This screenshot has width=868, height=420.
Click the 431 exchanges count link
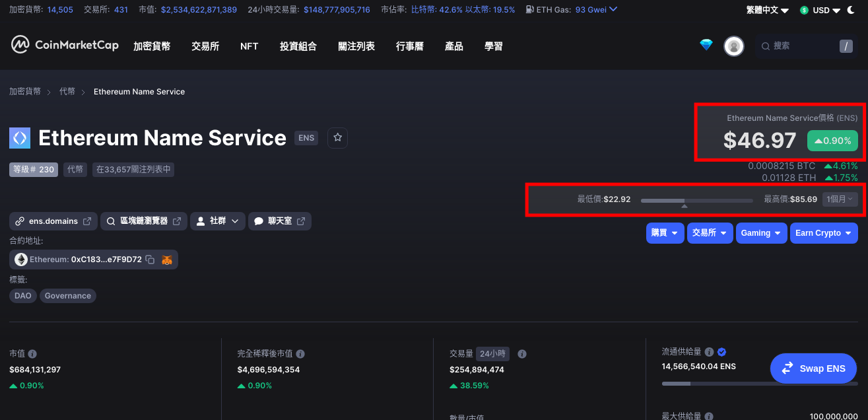click(121, 10)
